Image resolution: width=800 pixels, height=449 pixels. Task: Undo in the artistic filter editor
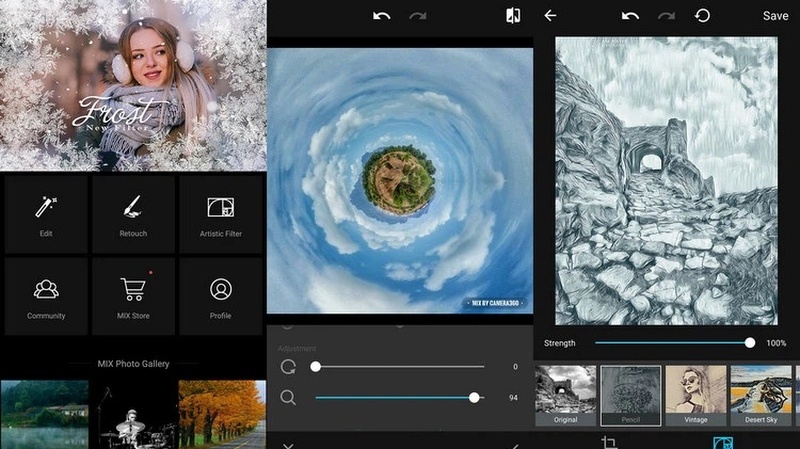coord(630,16)
